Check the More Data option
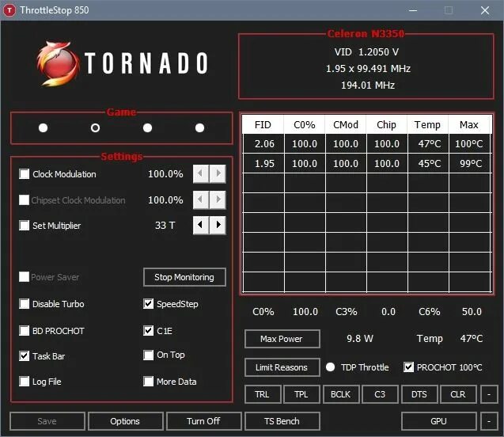 click(x=148, y=382)
